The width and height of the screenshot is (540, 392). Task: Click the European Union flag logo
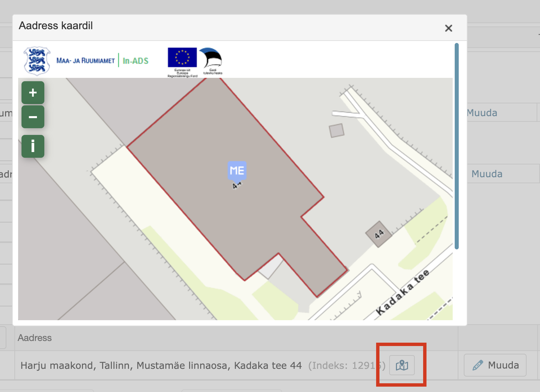(182, 58)
